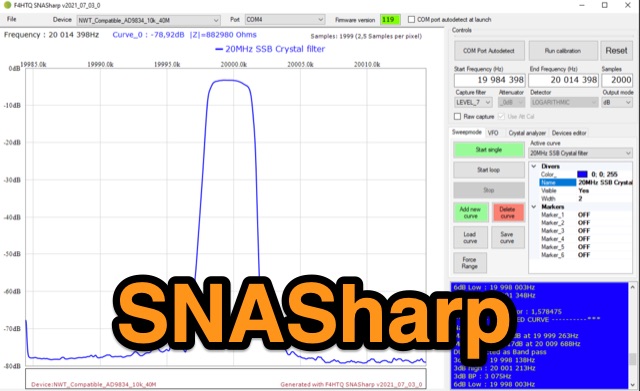Click the blue curve color swatch
Viewport: 640px width, 391px height.
coord(582,174)
